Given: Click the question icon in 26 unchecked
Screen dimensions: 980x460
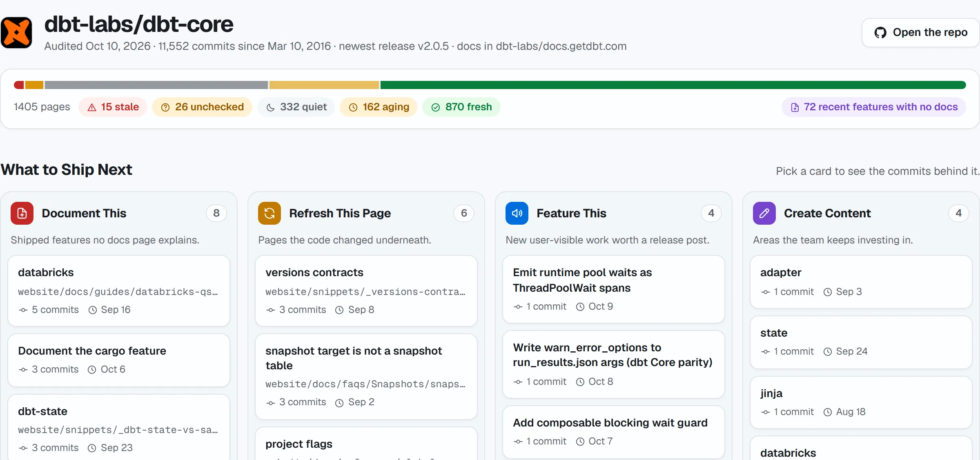Looking at the screenshot, I should coord(165,107).
